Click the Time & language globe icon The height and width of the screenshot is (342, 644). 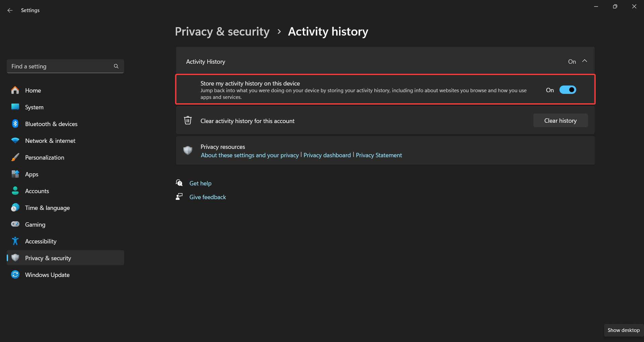(x=15, y=208)
